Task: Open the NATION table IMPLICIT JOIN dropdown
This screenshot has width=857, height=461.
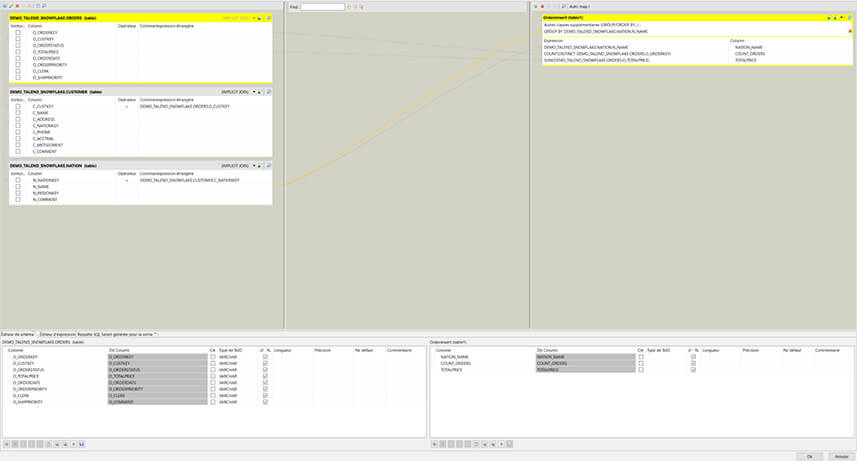Action: 254,165
